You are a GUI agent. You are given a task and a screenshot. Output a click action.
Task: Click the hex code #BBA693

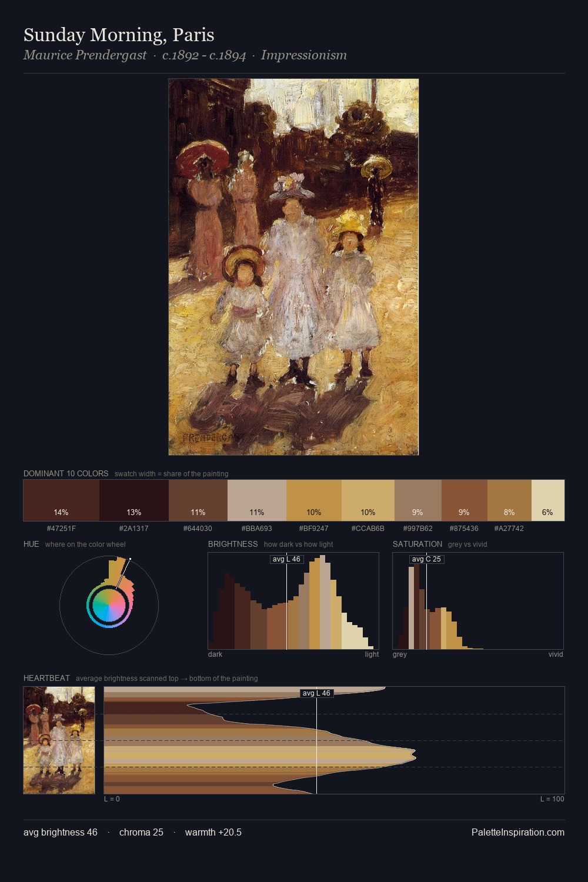click(x=257, y=529)
